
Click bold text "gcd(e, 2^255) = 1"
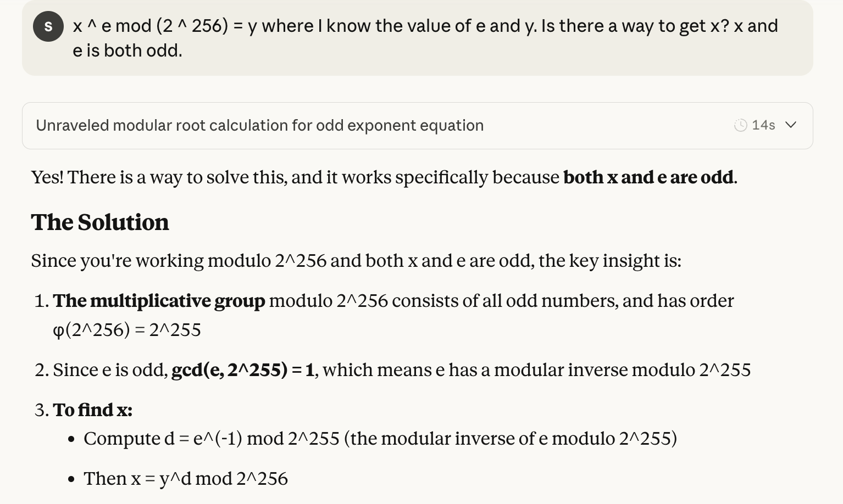(x=243, y=370)
